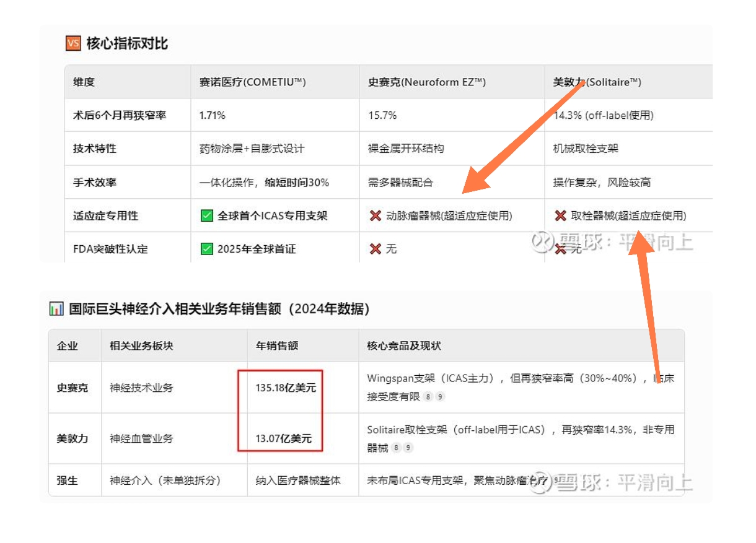Select the 全球首个ICAS专用支架 text
Screen dimensions: 756x543
click(x=272, y=216)
